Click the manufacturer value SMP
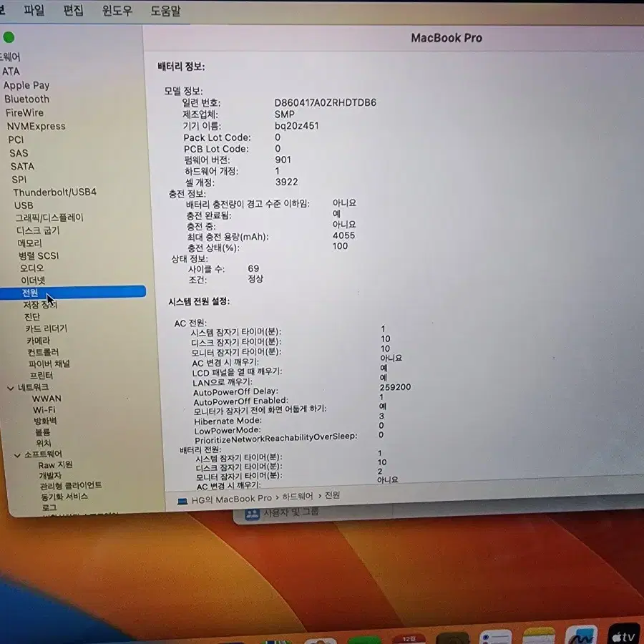Viewport: 644px width, 644px height. click(x=285, y=114)
